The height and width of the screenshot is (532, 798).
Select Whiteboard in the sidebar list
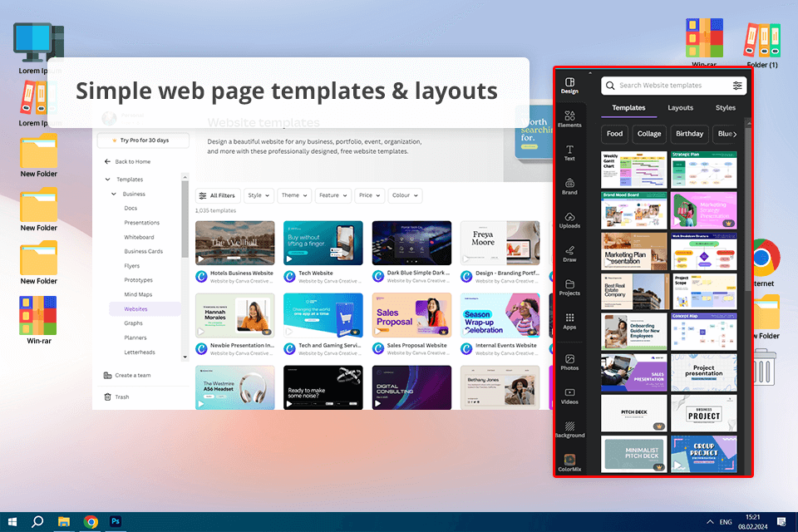139,237
